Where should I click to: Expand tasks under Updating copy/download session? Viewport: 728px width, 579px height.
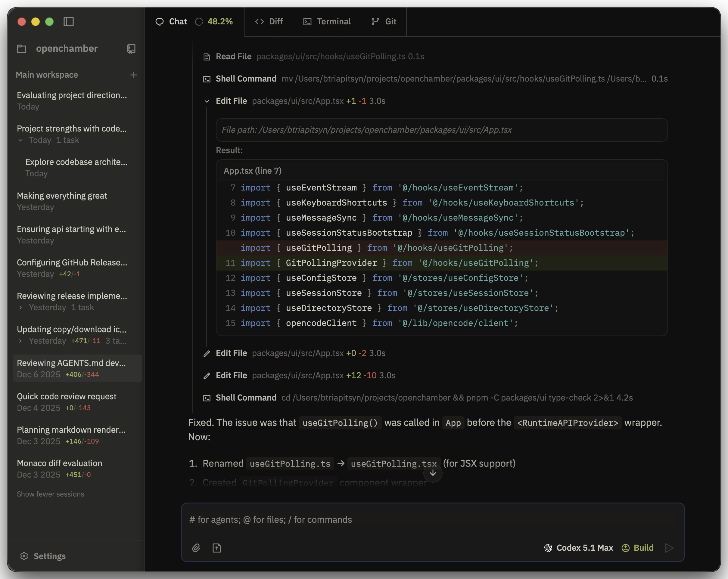[20, 341]
